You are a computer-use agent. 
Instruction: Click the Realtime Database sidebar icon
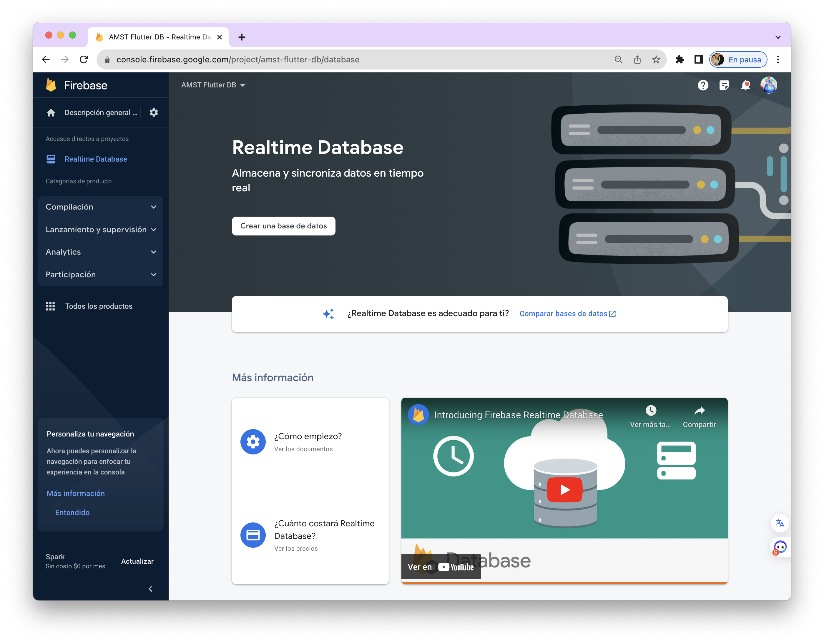point(51,159)
